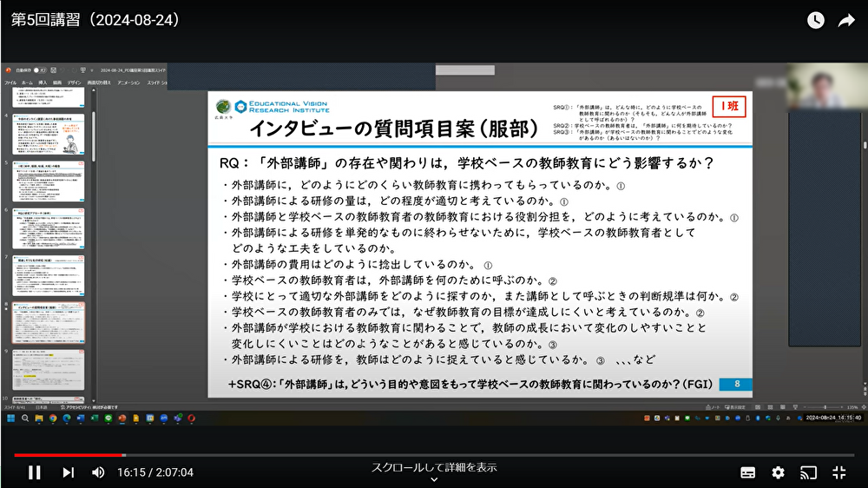Open Zoom from the taskbar
The width and height of the screenshot is (868, 488).
(164, 419)
